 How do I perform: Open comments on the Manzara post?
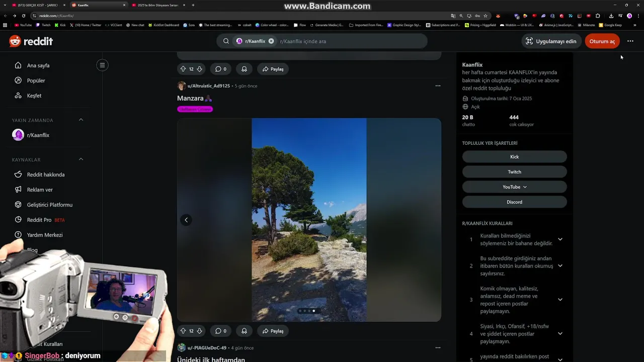pyautogui.click(x=221, y=331)
